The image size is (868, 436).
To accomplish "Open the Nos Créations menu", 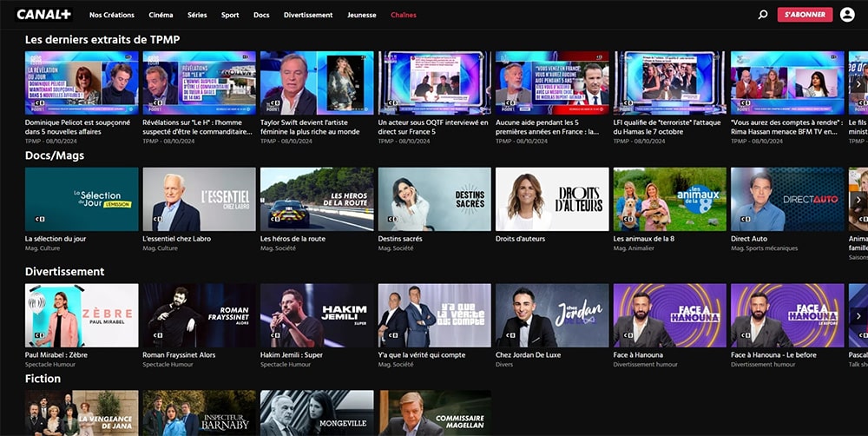I will click(x=112, y=15).
